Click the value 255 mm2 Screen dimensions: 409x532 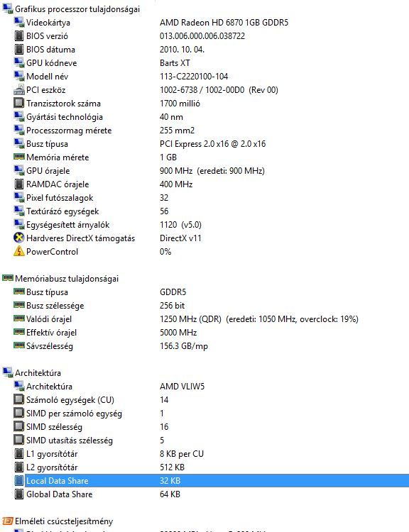coord(177,130)
